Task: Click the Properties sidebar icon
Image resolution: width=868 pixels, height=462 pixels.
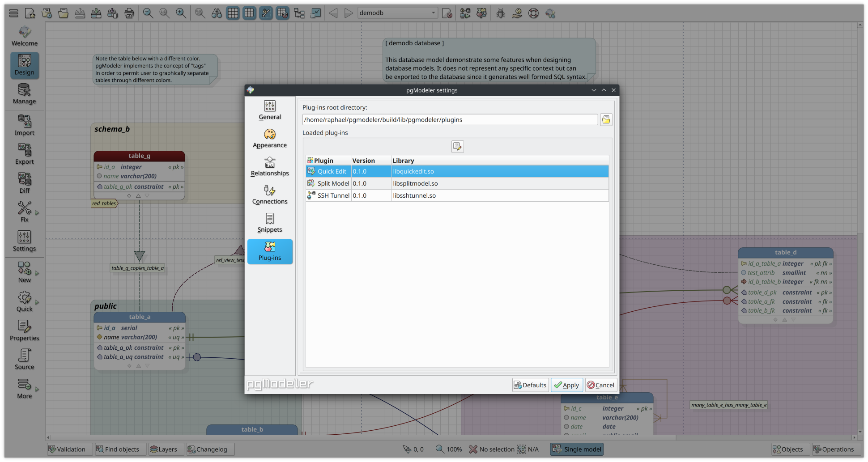Action: [25, 331]
